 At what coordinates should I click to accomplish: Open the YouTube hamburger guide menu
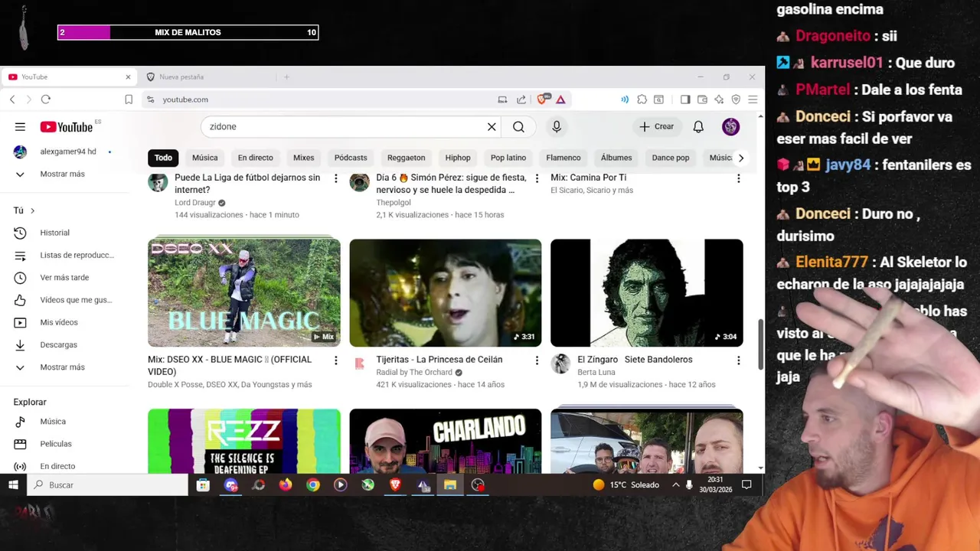20,127
